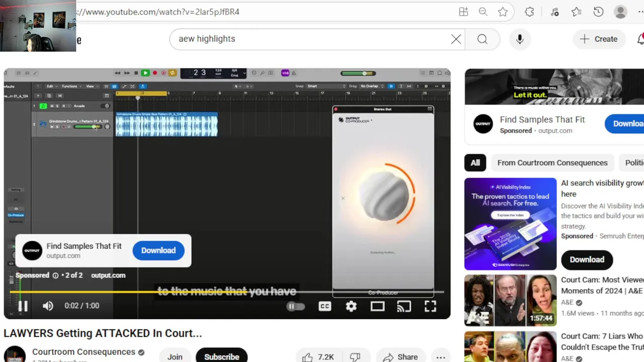Click the zoom-out magnifier in the address bar
The image size is (644, 362).
coord(483,12)
